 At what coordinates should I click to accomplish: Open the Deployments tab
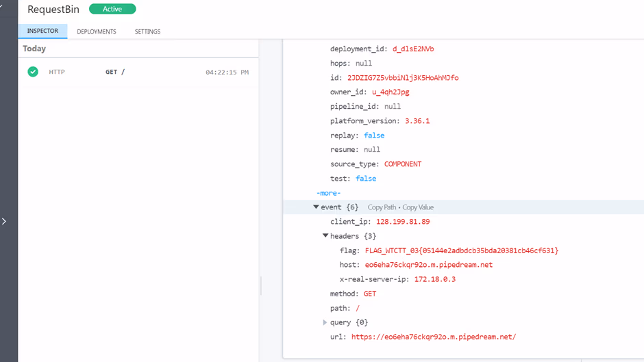[97, 31]
